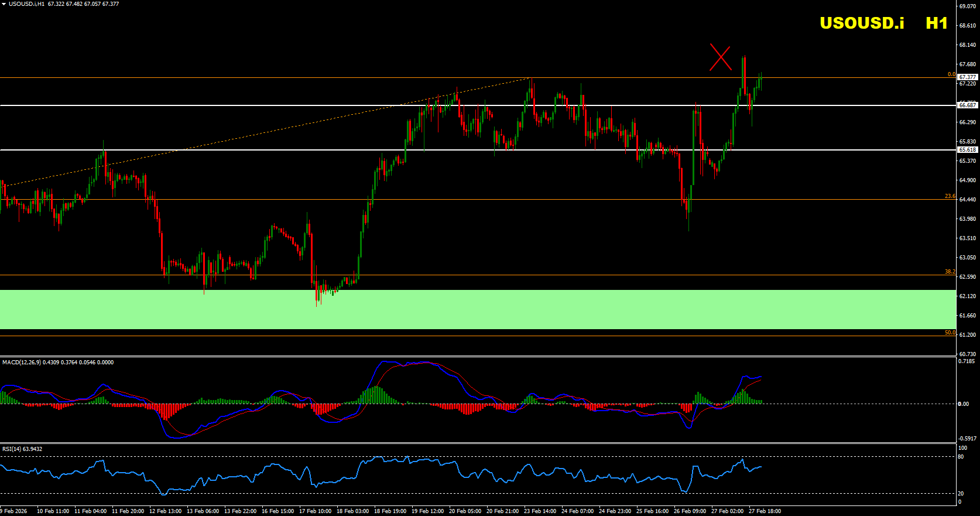
Task: Click the Fibonacci 23.6 level label
Action: [950, 196]
